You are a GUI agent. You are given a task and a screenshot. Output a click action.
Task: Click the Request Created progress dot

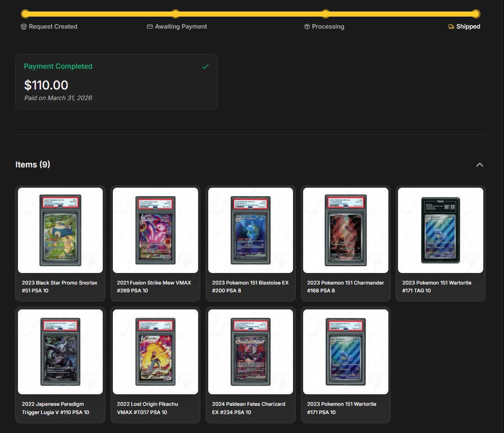point(25,14)
